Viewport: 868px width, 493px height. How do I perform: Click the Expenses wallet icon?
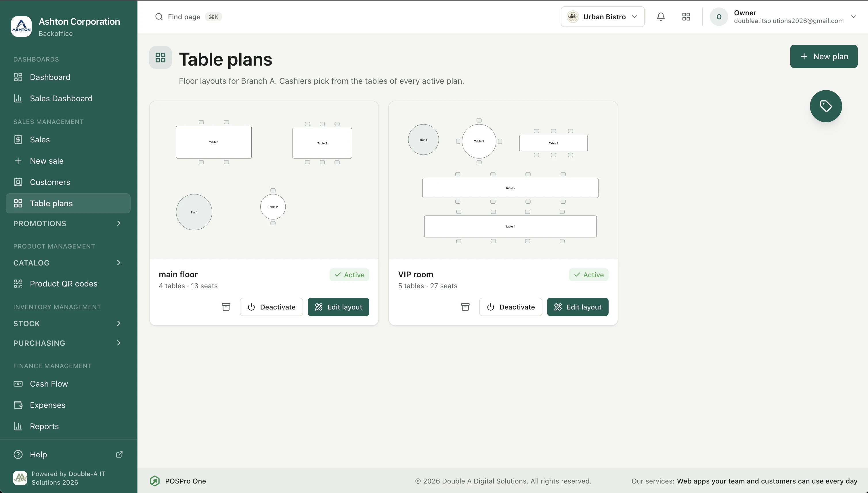tap(18, 405)
